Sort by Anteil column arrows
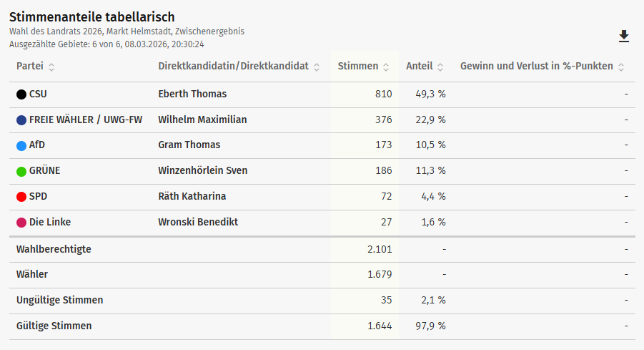644x350 pixels. (x=440, y=67)
